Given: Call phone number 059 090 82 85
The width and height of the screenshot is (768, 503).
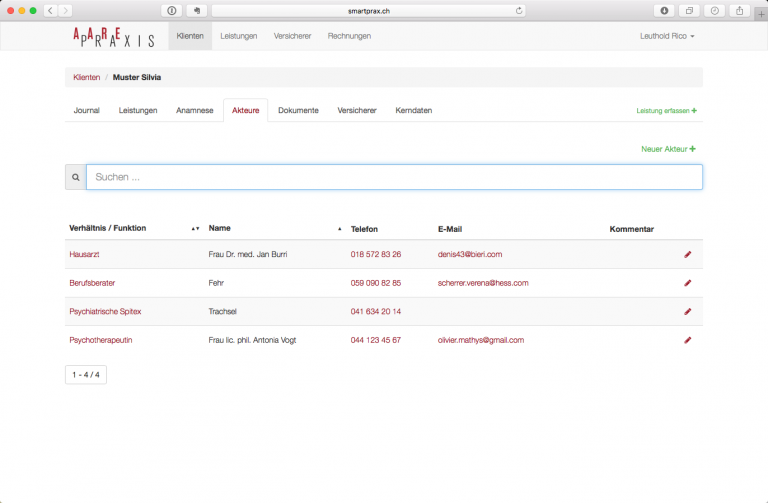Looking at the screenshot, I should coord(376,283).
